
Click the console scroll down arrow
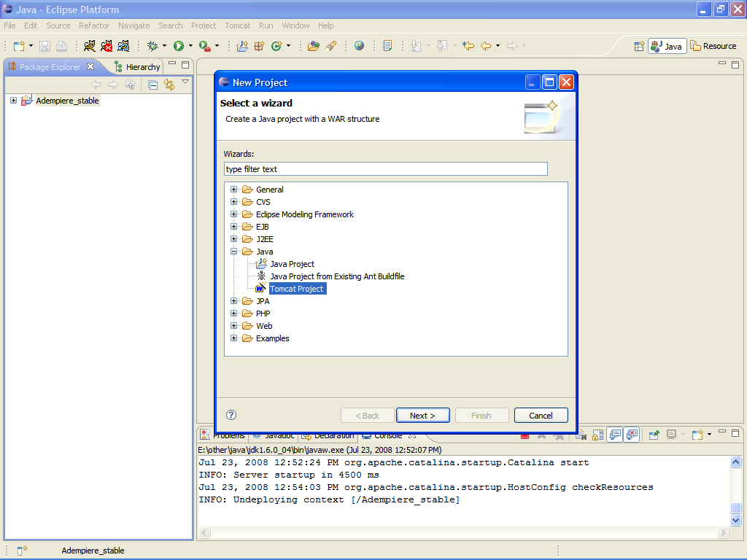point(735,520)
